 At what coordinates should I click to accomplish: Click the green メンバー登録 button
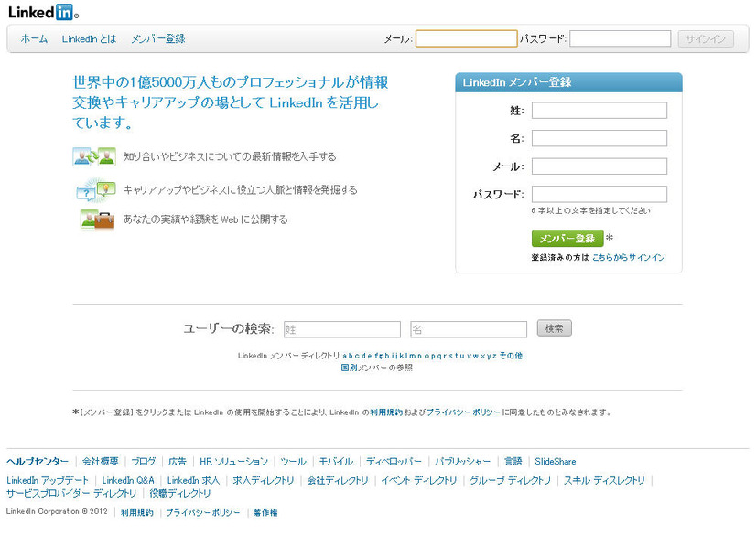pyautogui.click(x=567, y=239)
